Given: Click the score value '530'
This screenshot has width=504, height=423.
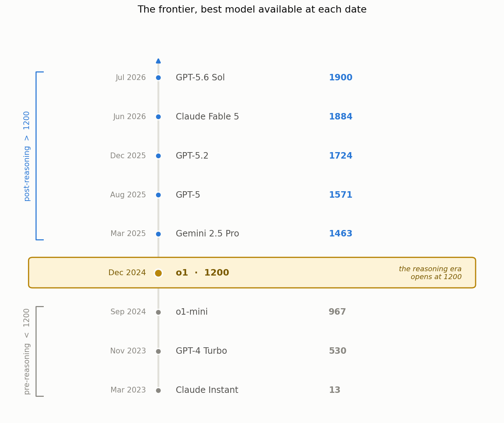Looking at the screenshot, I should coord(338,351).
